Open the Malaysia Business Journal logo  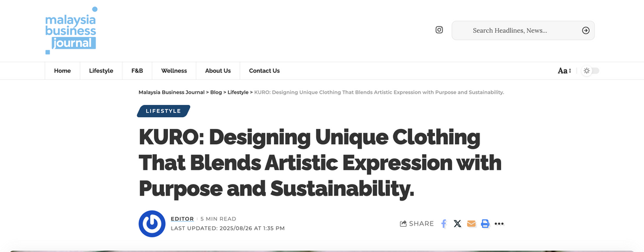click(x=71, y=30)
